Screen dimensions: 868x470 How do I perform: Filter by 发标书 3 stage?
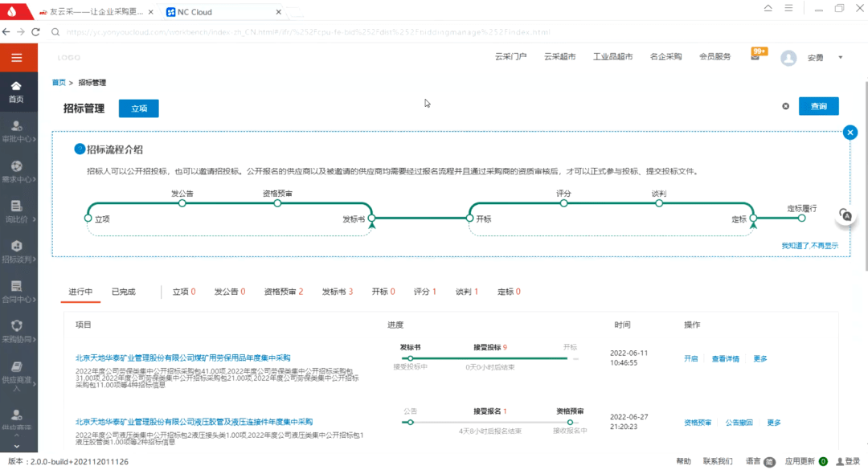(x=337, y=292)
